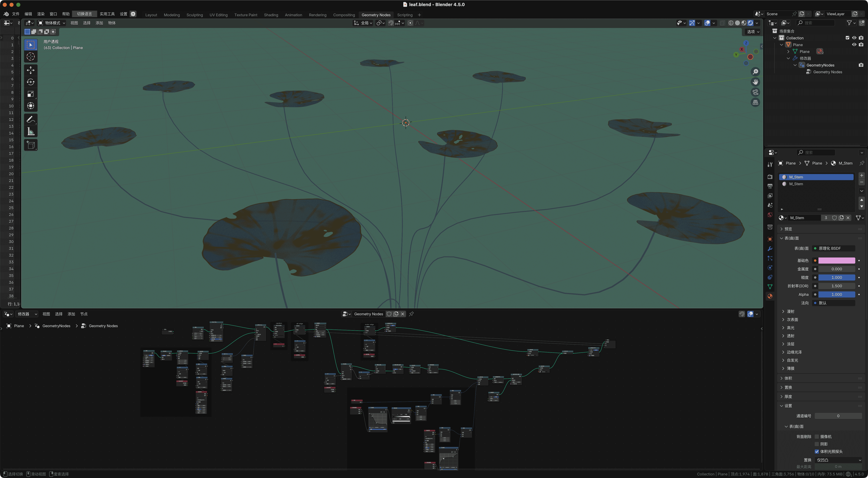Open the 渲染 (Render) menu
Screen dimensions: 868x478
tap(41, 14)
